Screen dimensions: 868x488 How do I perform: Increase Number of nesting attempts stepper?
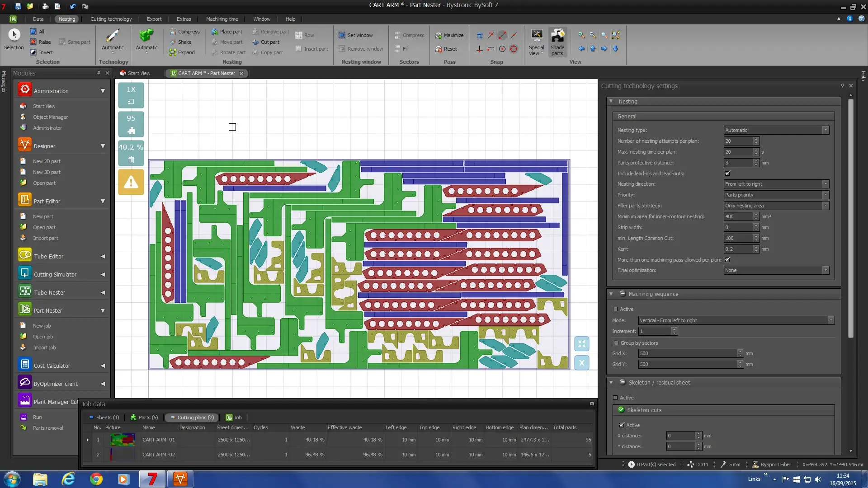pos(756,139)
